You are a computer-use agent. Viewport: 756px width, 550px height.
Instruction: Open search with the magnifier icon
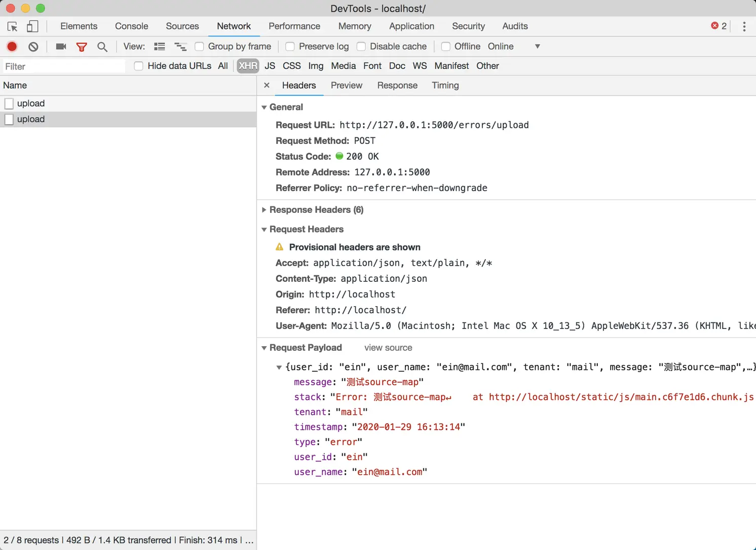coord(102,47)
